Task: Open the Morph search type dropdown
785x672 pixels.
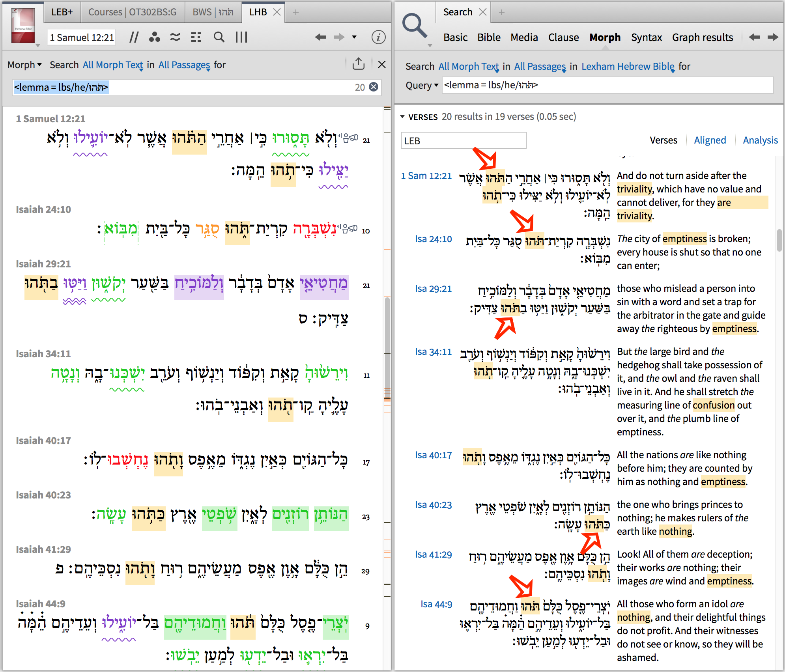Action: pyautogui.click(x=24, y=65)
